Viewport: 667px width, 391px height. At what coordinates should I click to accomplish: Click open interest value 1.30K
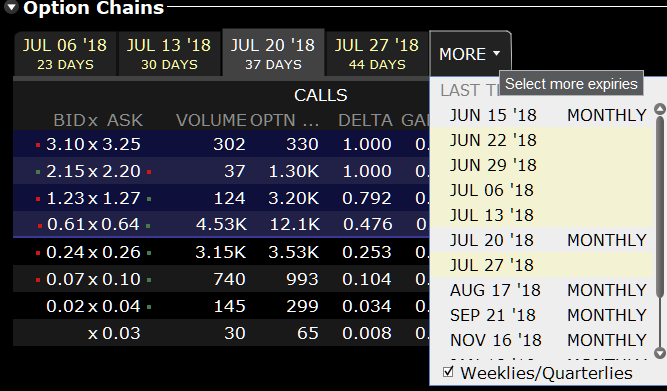(x=294, y=171)
